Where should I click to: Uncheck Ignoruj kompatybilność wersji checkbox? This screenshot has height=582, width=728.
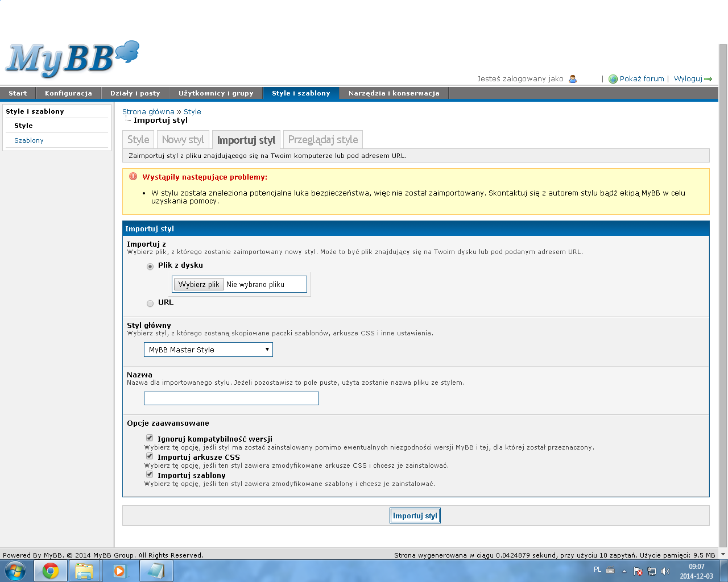[150, 438]
